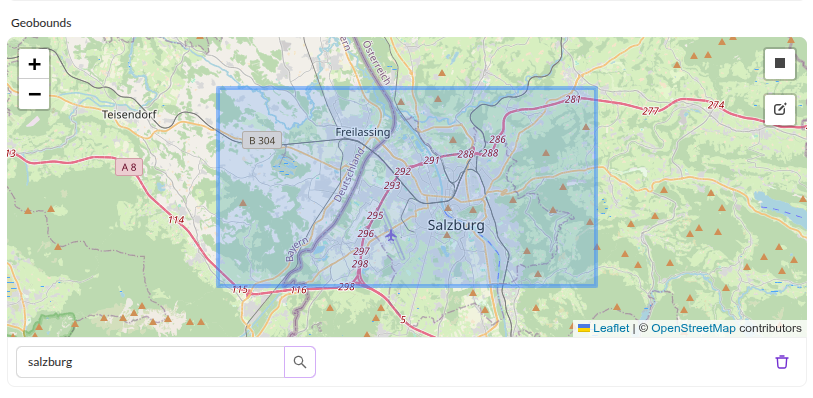Click highway exit marker 274
The image size is (813, 398).
pos(716,105)
